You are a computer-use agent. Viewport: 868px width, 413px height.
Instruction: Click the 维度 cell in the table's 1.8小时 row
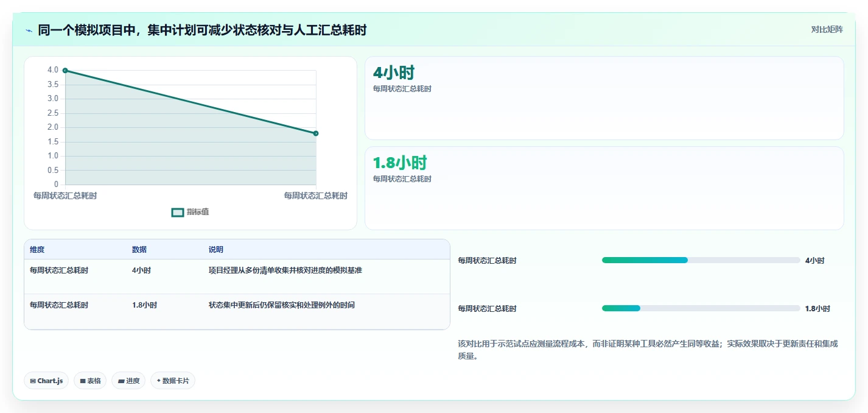coord(59,305)
